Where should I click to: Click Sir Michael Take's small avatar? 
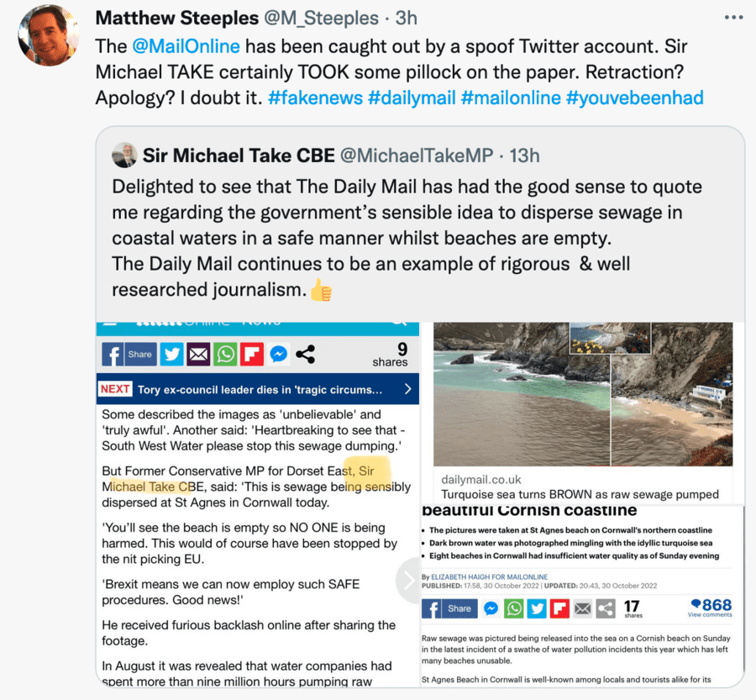click(124, 155)
